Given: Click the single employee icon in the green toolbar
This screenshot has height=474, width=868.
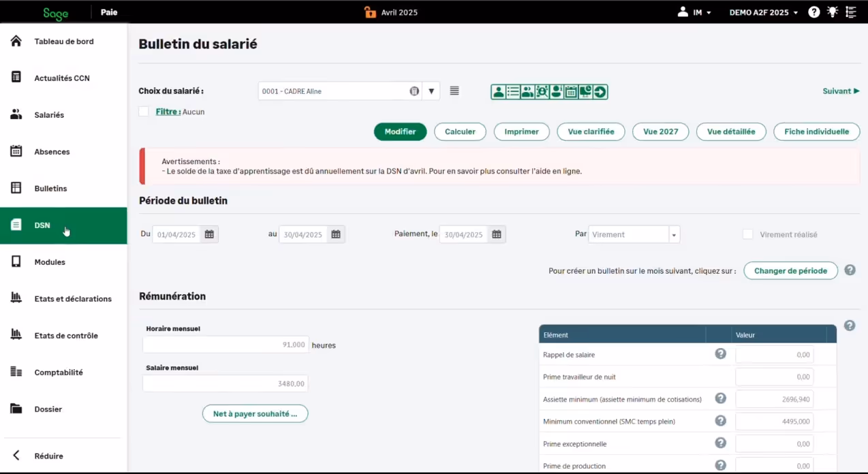Looking at the screenshot, I should [x=499, y=92].
